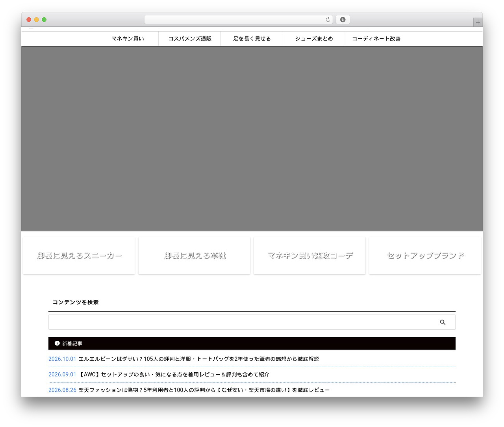Select the セットアップブランド card
This screenshot has width=504, height=427.
click(x=425, y=256)
